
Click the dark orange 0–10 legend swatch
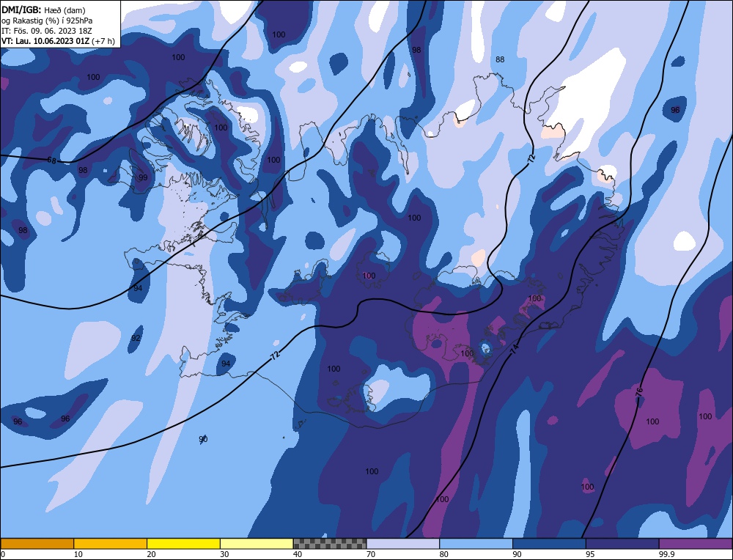tap(37, 543)
